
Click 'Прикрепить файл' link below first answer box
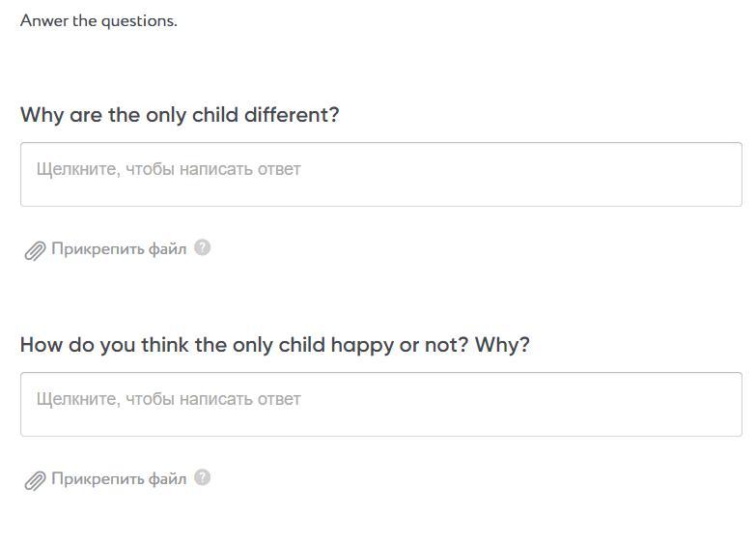tap(118, 249)
